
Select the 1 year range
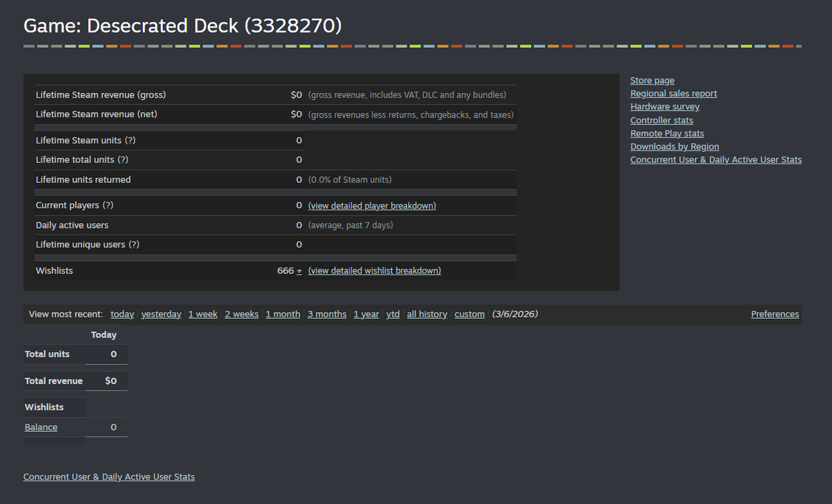click(366, 314)
